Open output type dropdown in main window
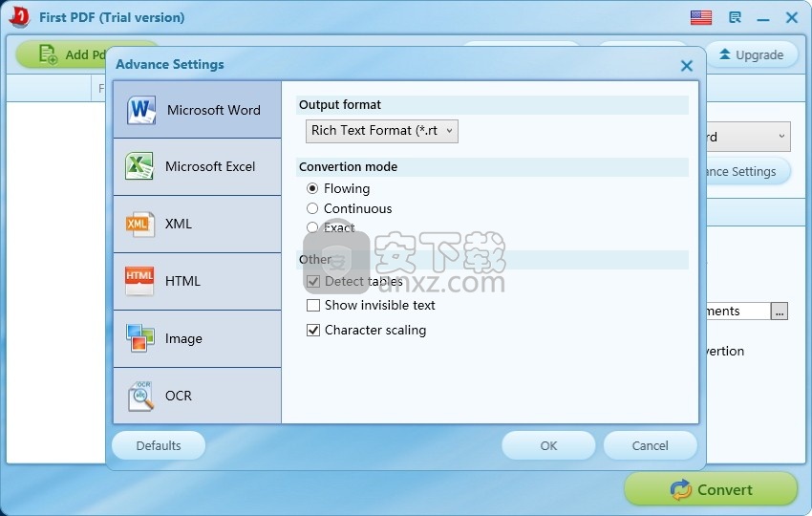This screenshot has height=516, width=812. (748, 137)
